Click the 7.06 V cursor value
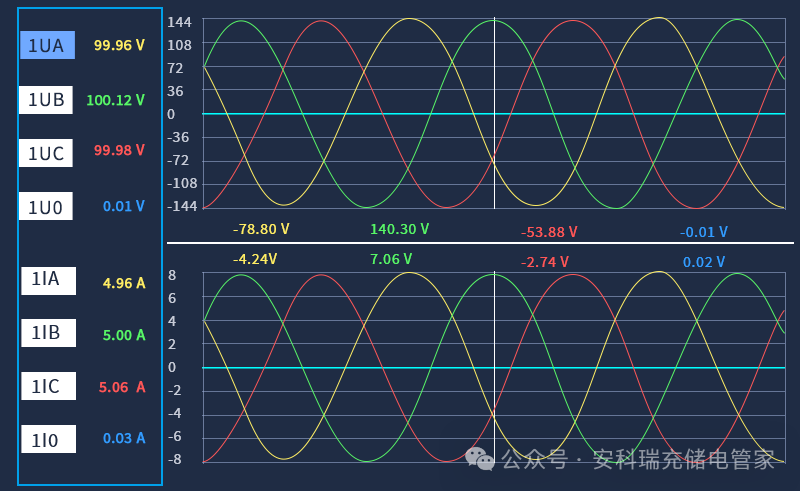Screen dimensions: 800x491 tap(391, 259)
